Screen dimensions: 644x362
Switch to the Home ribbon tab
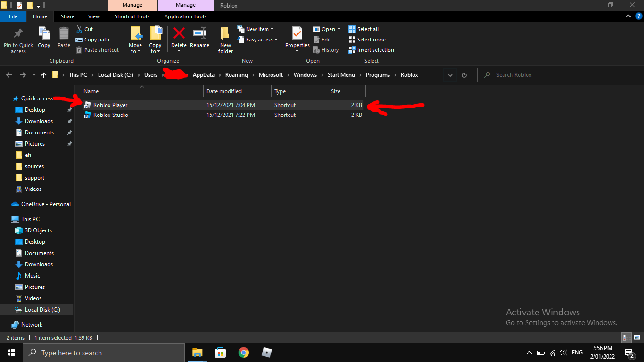40,16
